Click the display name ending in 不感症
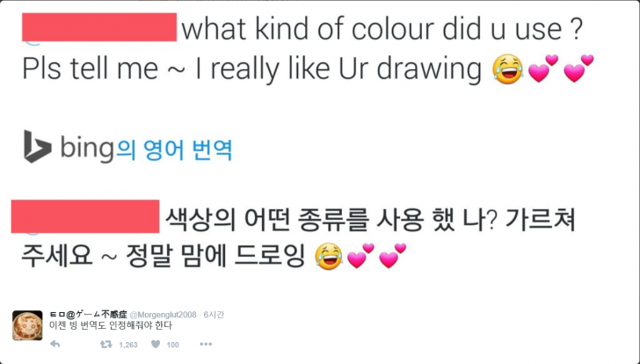Image resolution: width=640 pixels, height=364 pixels. point(89,314)
